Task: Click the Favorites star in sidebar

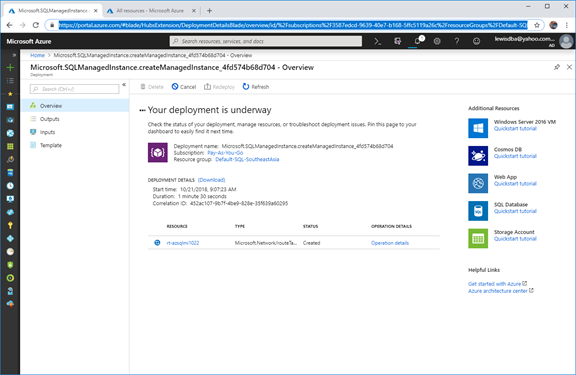Action: pos(10,94)
